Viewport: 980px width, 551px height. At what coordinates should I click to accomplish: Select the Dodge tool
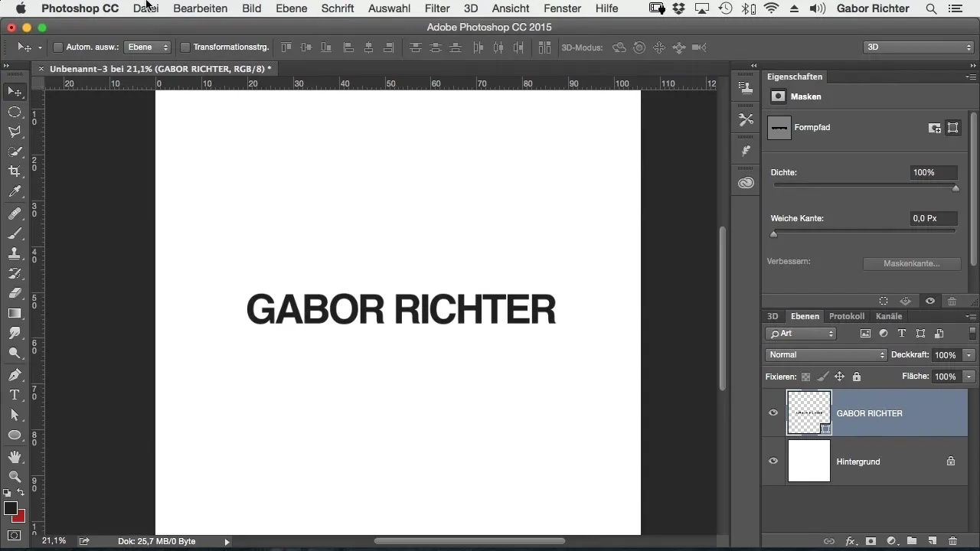(x=15, y=353)
